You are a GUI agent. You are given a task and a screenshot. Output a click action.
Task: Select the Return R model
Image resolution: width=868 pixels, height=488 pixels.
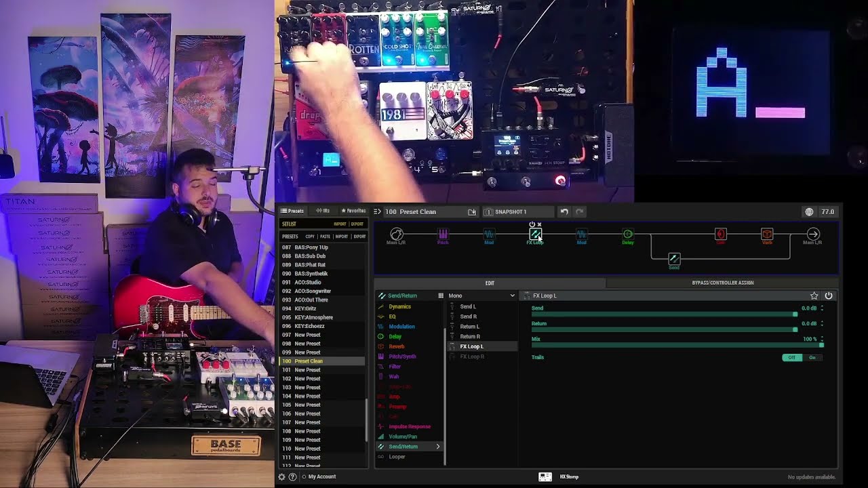[x=483, y=336]
